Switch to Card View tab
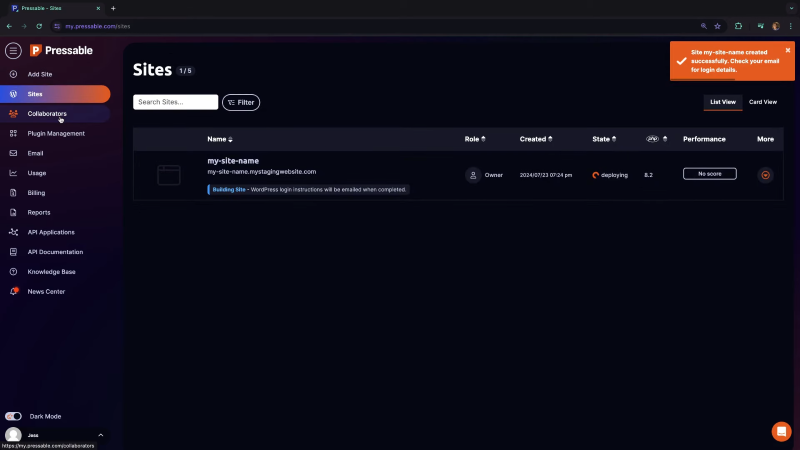The width and height of the screenshot is (800, 450). (x=762, y=102)
